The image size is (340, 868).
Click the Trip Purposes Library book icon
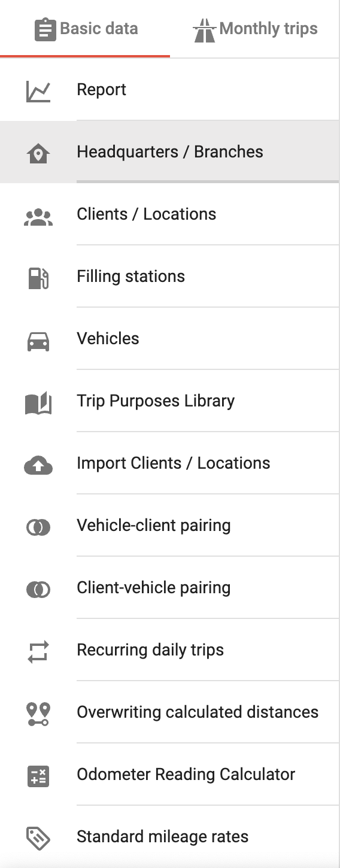(38, 403)
